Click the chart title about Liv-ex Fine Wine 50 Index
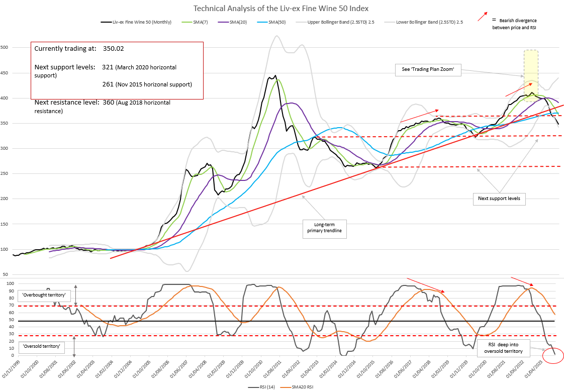 pos(281,8)
